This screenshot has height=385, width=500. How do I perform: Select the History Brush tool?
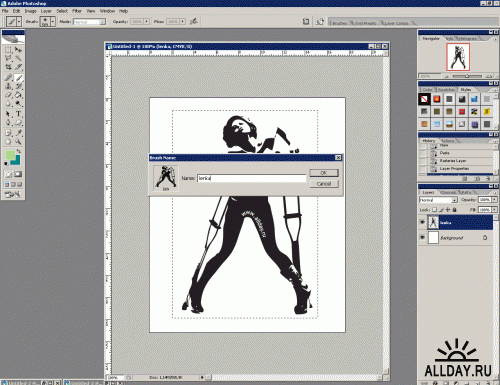(x=18, y=86)
